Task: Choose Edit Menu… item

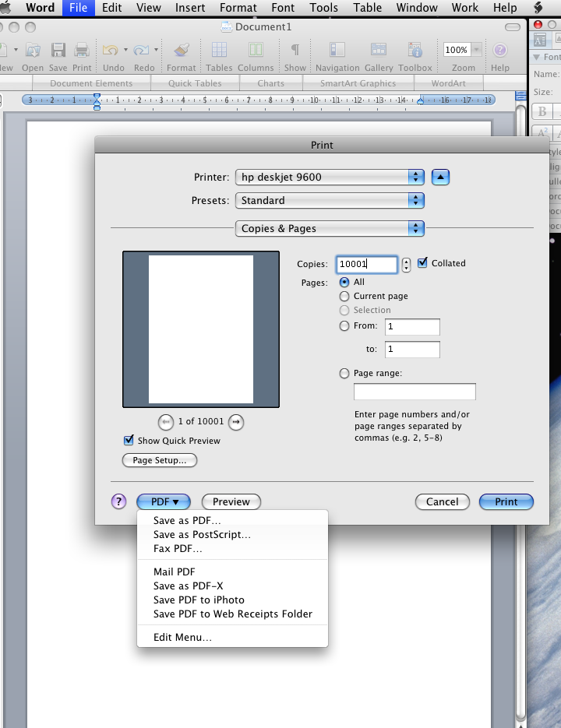Action: pos(232,637)
